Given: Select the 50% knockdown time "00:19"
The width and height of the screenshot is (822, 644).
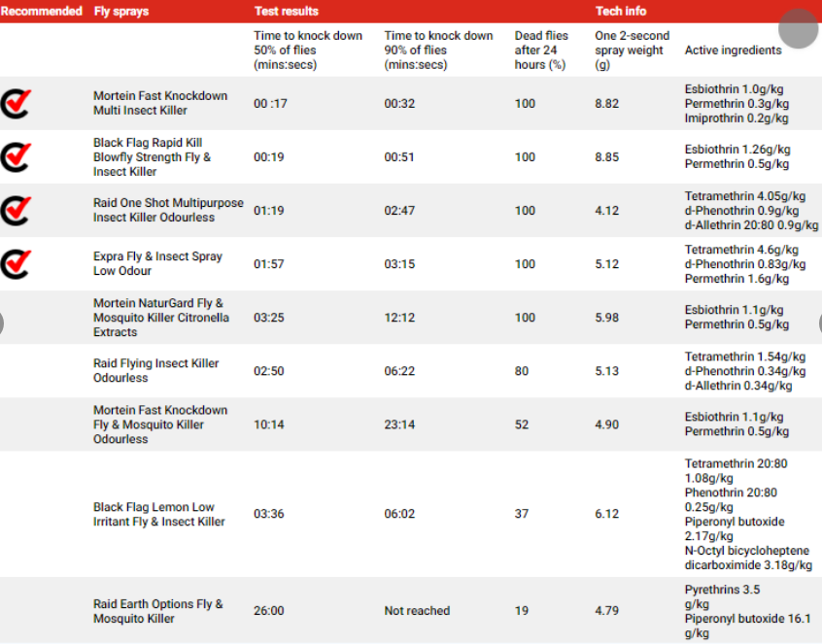Looking at the screenshot, I should pos(269,156).
